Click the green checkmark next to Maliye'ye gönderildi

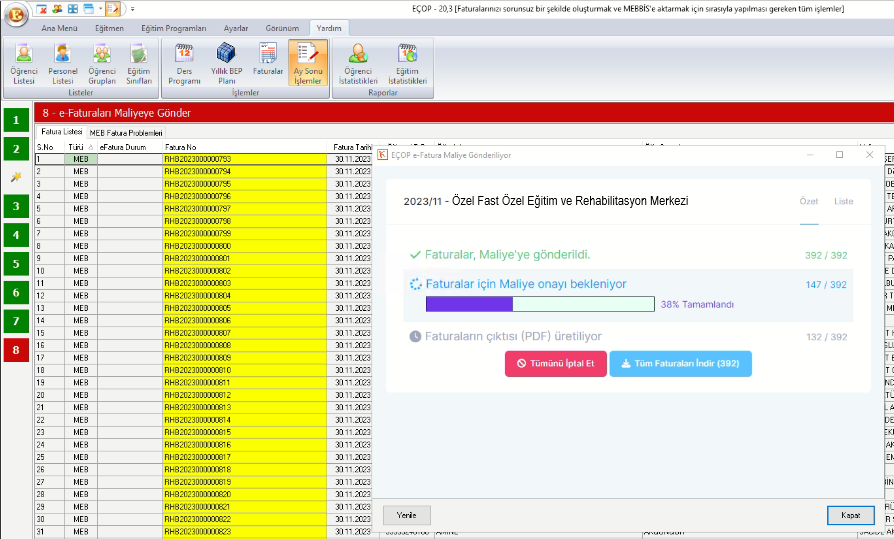click(415, 255)
